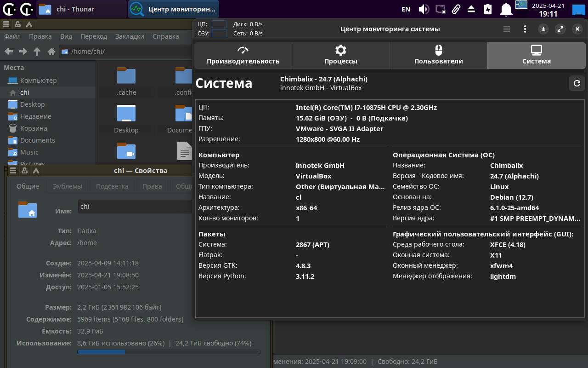The height and width of the screenshot is (368, 588).
Task: Open the Закладки menu
Action: coord(130,36)
